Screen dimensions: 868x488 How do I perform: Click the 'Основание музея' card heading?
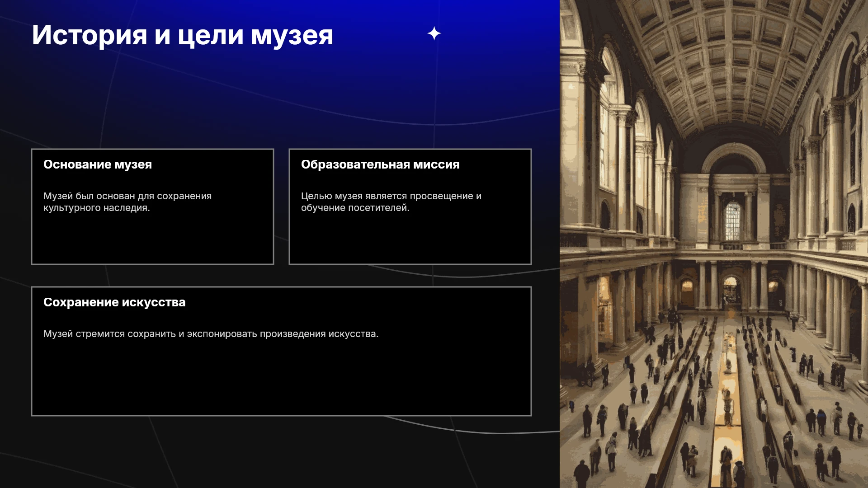[x=98, y=164]
